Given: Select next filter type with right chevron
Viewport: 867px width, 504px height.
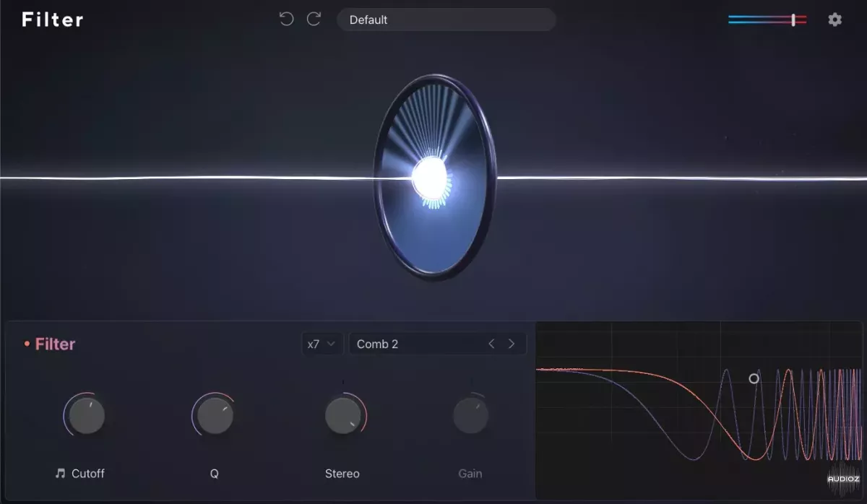Looking at the screenshot, I should point(512,344).
